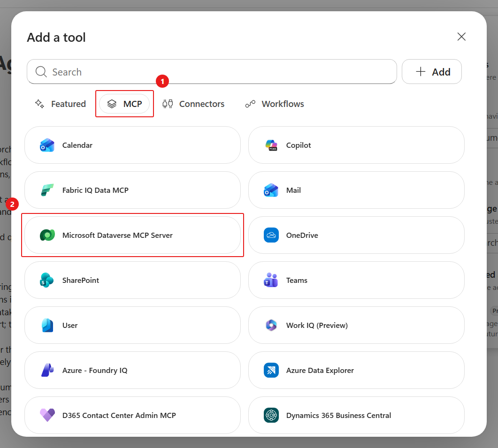Image resolution: width=498 pixels, height=448 pixels.
Task: Choose the Calendar tool card
Action: coord(132,145)
